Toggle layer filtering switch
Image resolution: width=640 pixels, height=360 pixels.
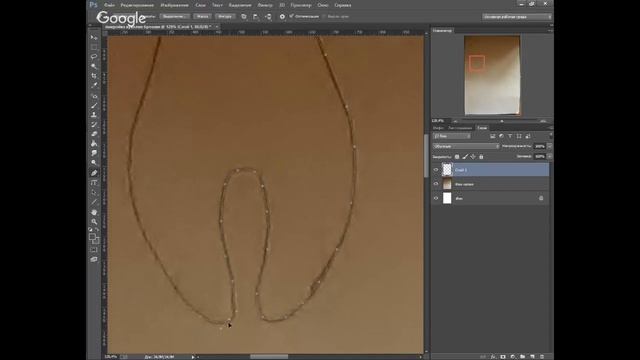click(x=550, y=135)
